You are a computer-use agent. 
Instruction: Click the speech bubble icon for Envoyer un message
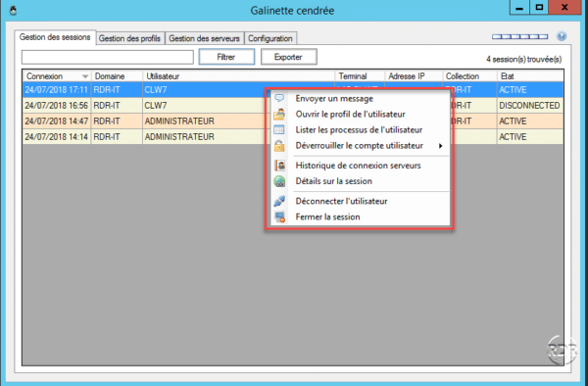pyautogui.click(x=279, y=98)
